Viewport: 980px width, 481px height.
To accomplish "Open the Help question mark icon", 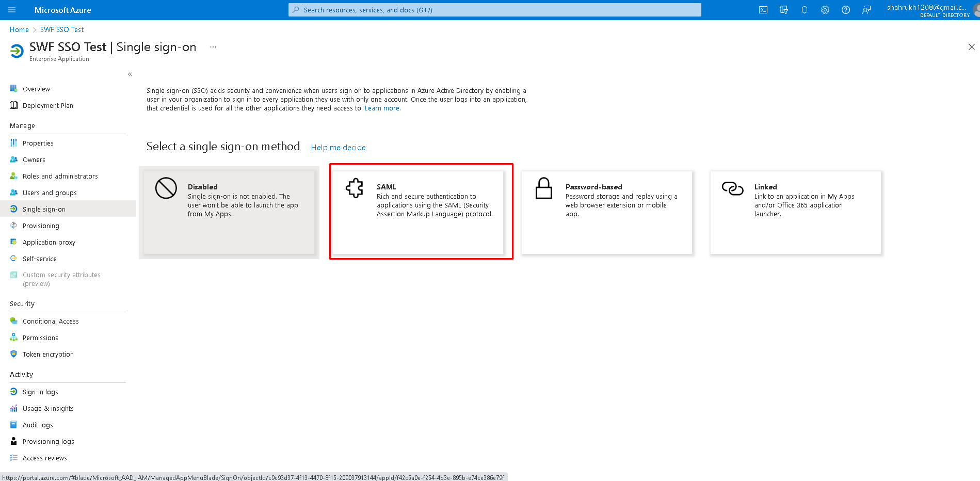I will 846,10.
